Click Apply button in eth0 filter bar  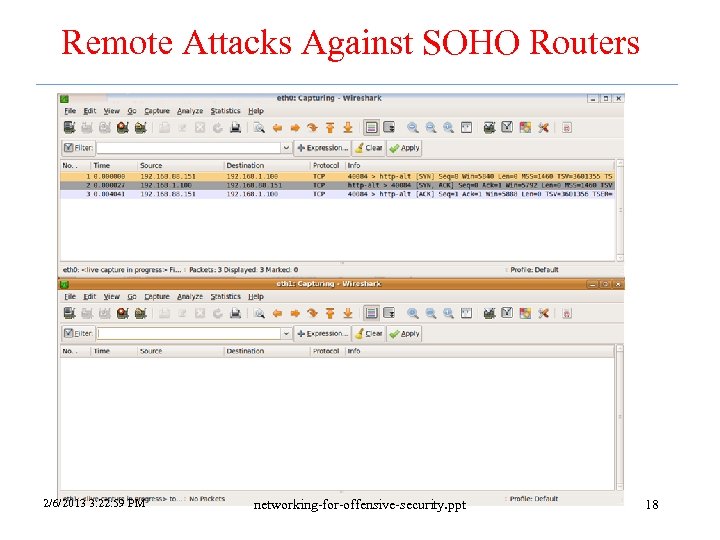[x=404, y=148]
